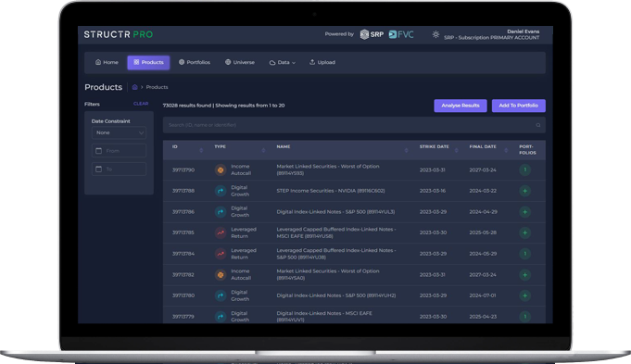Open portfolio badge for product 39713790
This screenshot has width=631, height=364.
coord(524,169)
